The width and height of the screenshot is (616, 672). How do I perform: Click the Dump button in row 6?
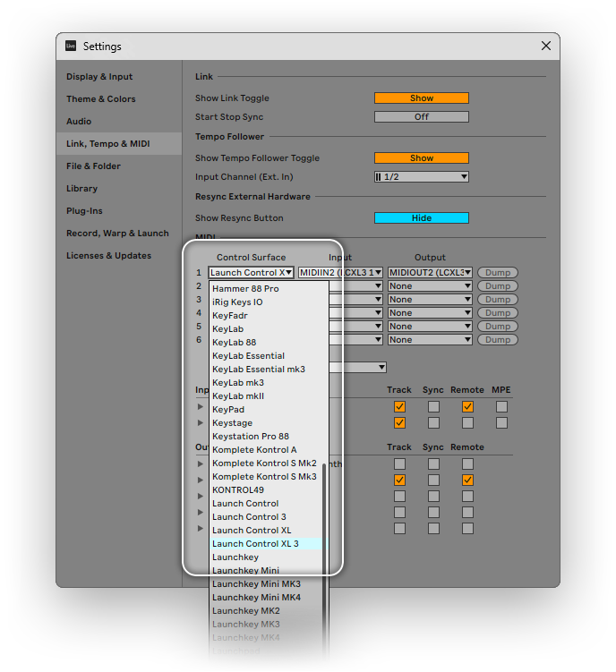[498, 340]
